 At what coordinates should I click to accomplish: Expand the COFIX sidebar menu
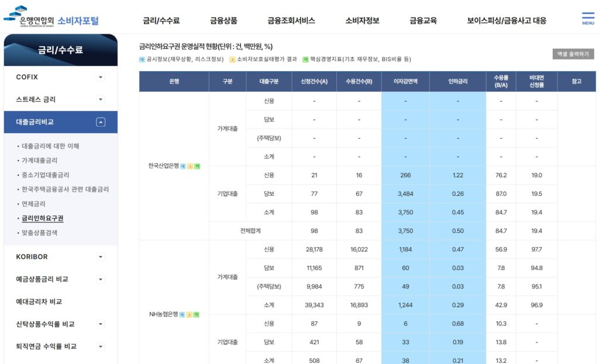coord(100,77)
